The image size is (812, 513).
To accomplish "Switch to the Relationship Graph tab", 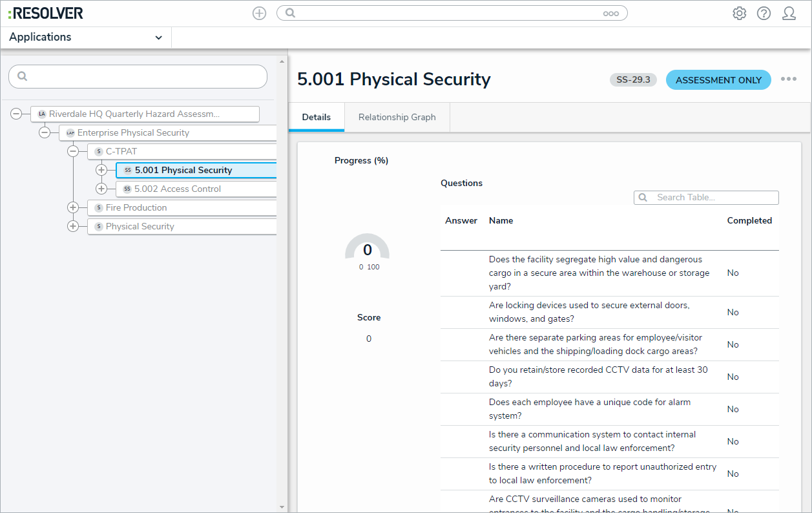I will point(397,117).
